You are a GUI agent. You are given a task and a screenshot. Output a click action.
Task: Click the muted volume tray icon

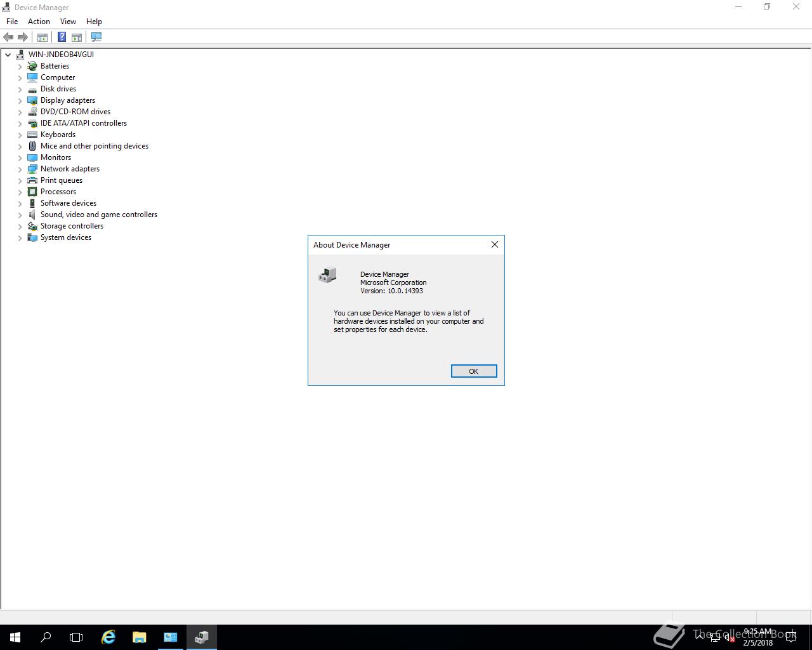click(730, 637)
